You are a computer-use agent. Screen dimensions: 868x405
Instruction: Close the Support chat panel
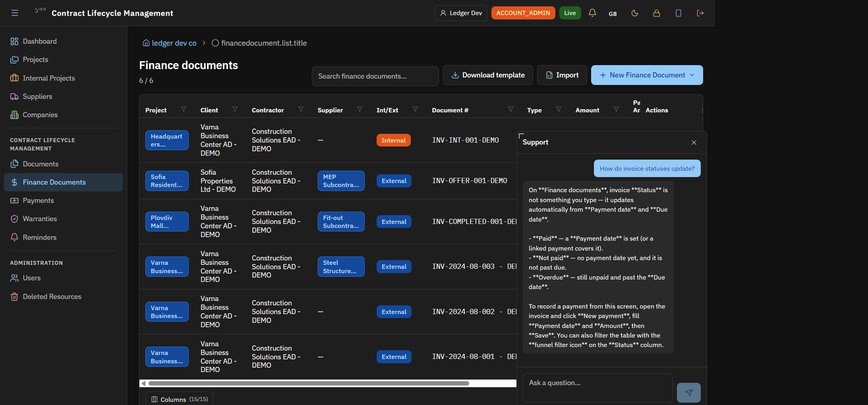point(694,143)
